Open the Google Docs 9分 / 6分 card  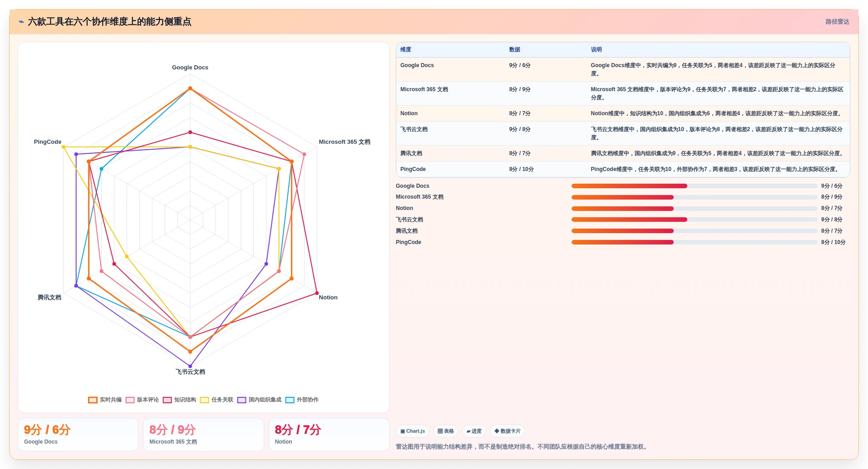point(78,435)
